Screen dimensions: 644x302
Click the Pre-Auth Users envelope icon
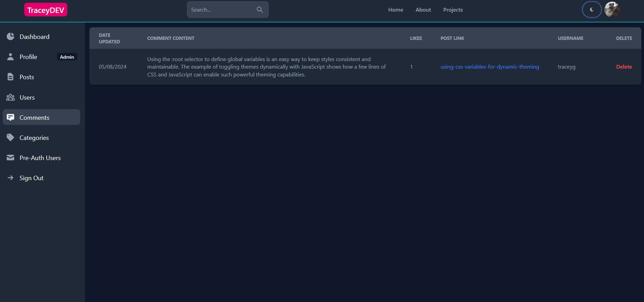11,158
